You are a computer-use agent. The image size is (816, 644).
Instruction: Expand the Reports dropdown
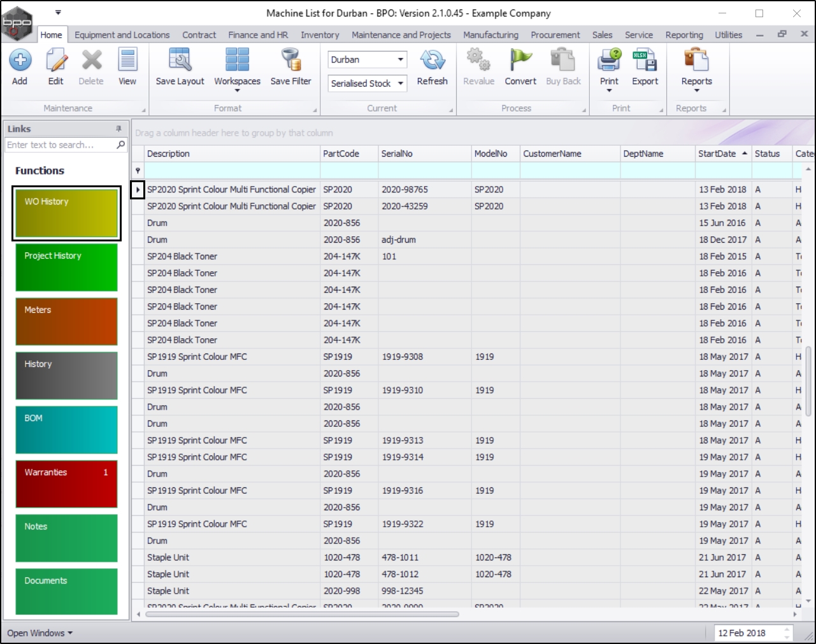coord(696,90)
